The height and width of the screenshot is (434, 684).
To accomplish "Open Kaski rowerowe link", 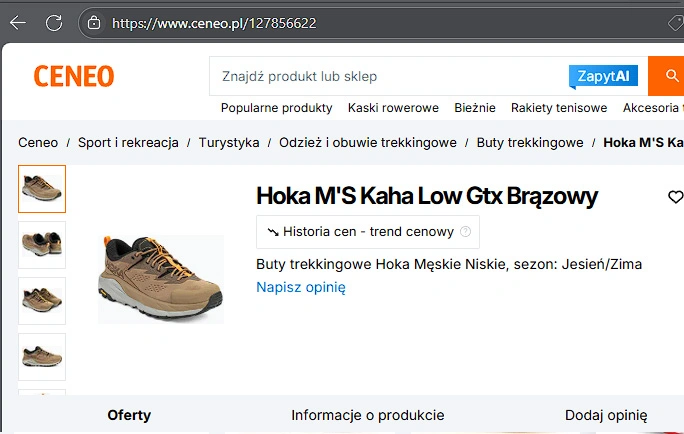I will pos(393,108).
